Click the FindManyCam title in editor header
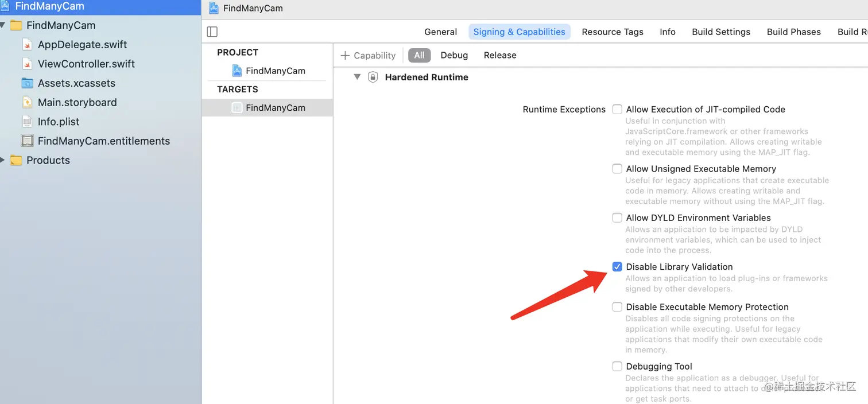Screen dimensions: 868x404 (253, 8)
